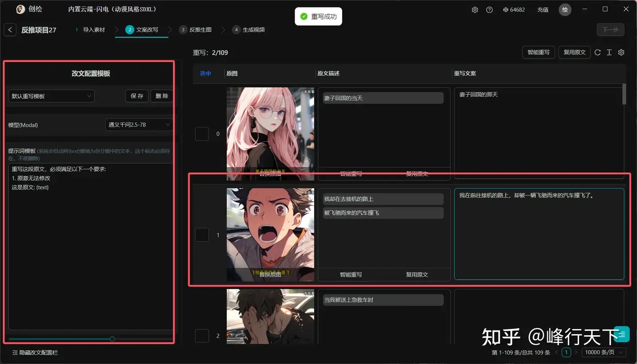Screen dimensions: 637x364
Task: Click the 64682 points balance icon
Action: point(506,10)
